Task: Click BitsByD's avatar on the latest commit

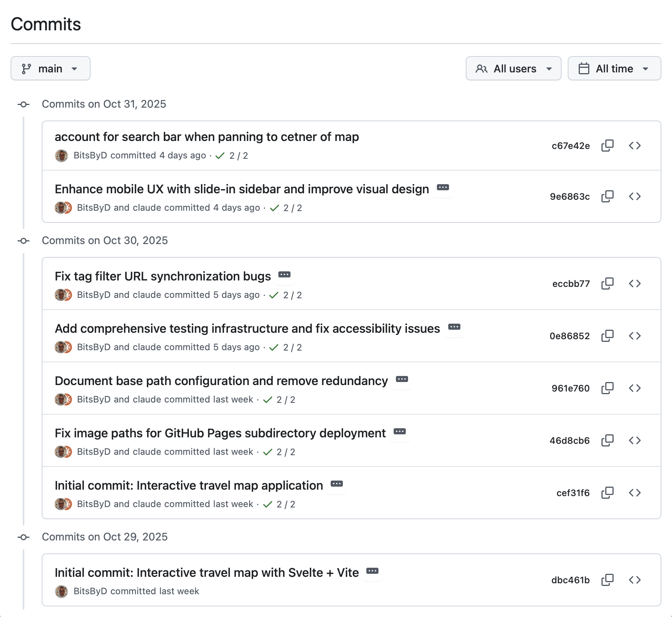Action: (x=61, y=155)
